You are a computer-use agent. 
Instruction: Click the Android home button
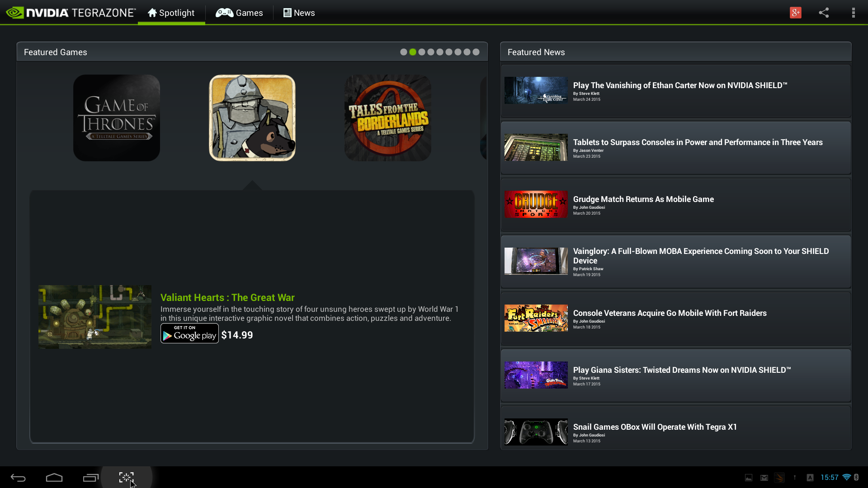(x=54, y=478)
